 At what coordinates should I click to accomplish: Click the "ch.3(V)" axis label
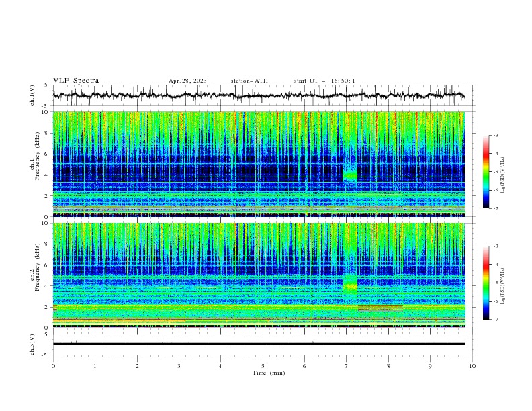[32, 345]
